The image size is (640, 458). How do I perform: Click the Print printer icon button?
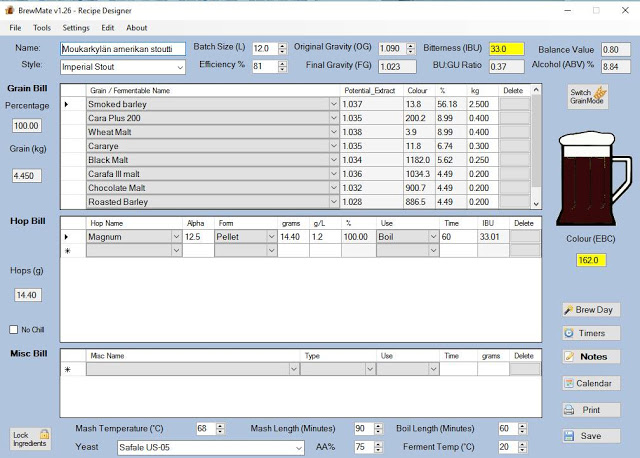[x=590, y=410]
